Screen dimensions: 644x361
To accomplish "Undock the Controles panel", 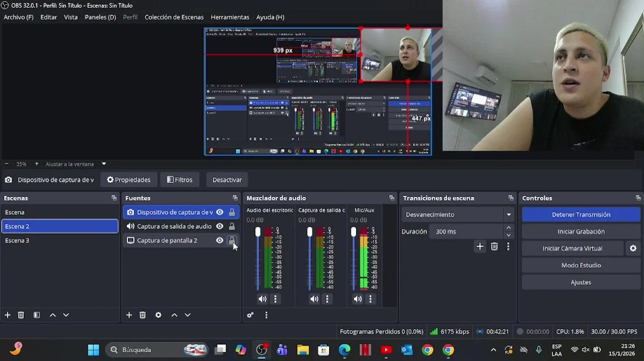I will tap(638, 198).
